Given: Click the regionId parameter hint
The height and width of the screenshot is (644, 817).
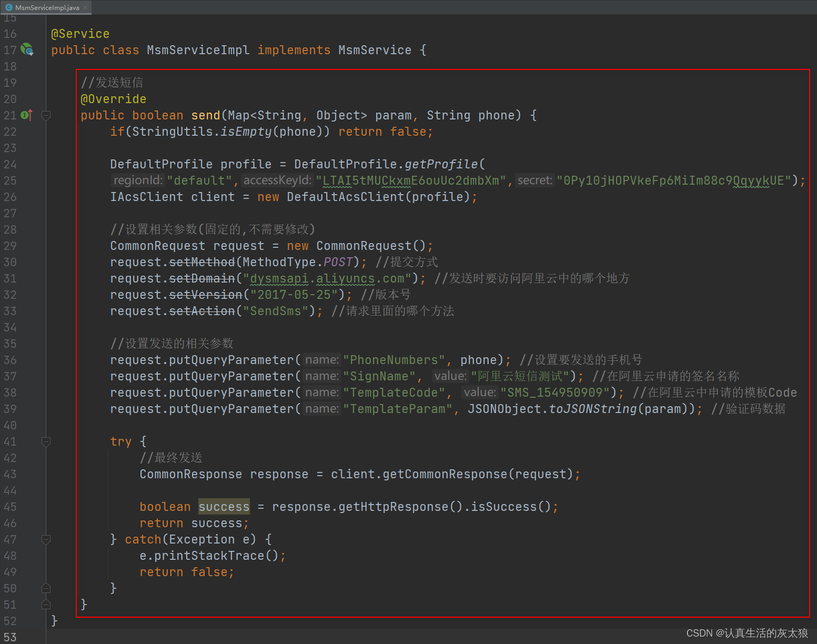Looking at the screenshot, I should [138, 180].
